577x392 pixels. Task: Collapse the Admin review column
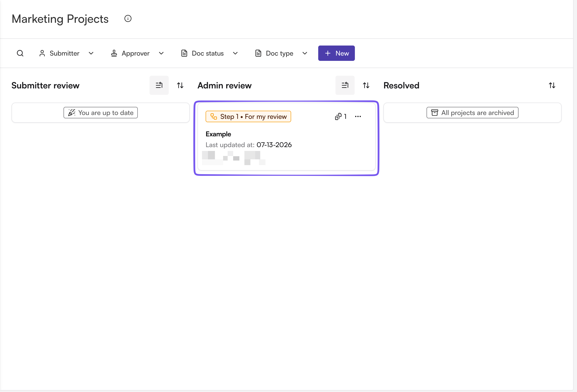click(345, 85)
